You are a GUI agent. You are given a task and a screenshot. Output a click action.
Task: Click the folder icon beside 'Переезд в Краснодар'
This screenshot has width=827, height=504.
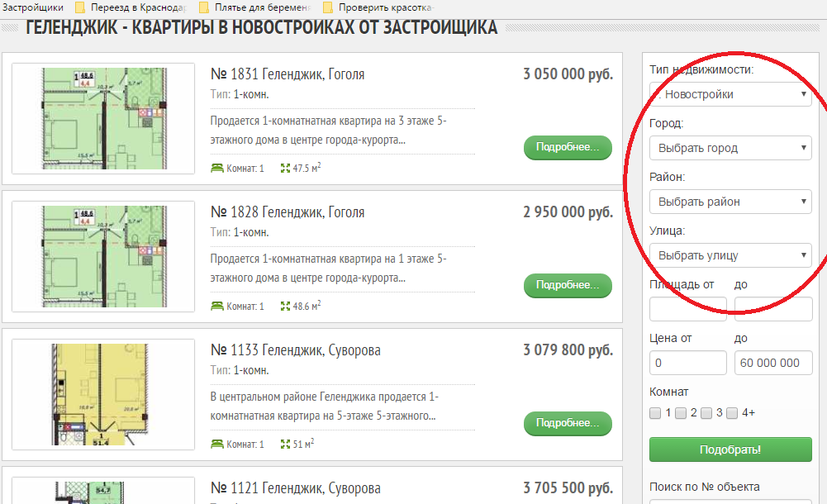(x=80, y=7)
